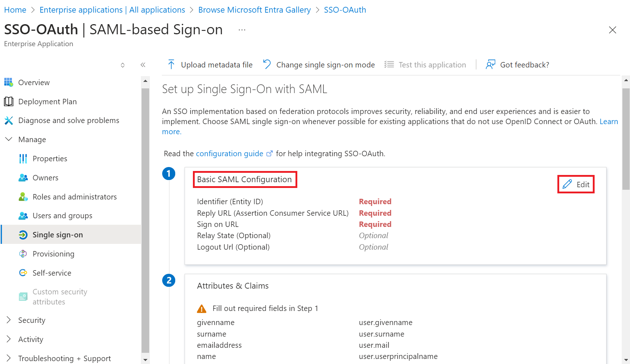Collapse the sidebar with double-chevron button
The width and height of the screenshot is (630, 364).
[143, 65]
